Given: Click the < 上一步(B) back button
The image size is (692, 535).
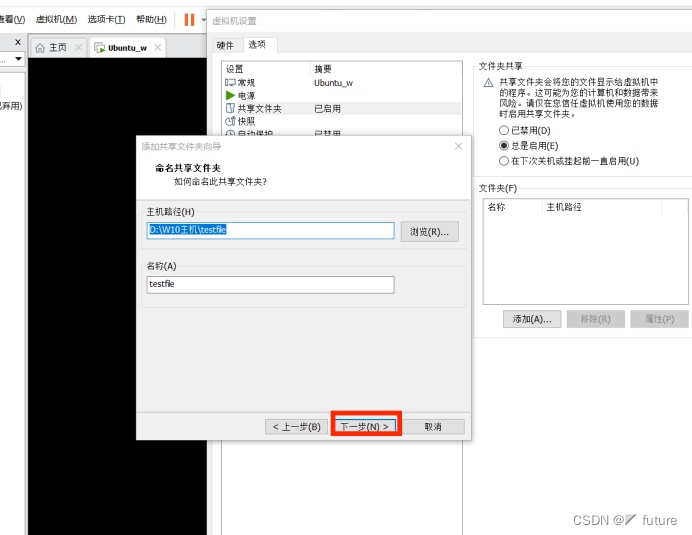Looking at the screenshot, I should pos(297,427).
